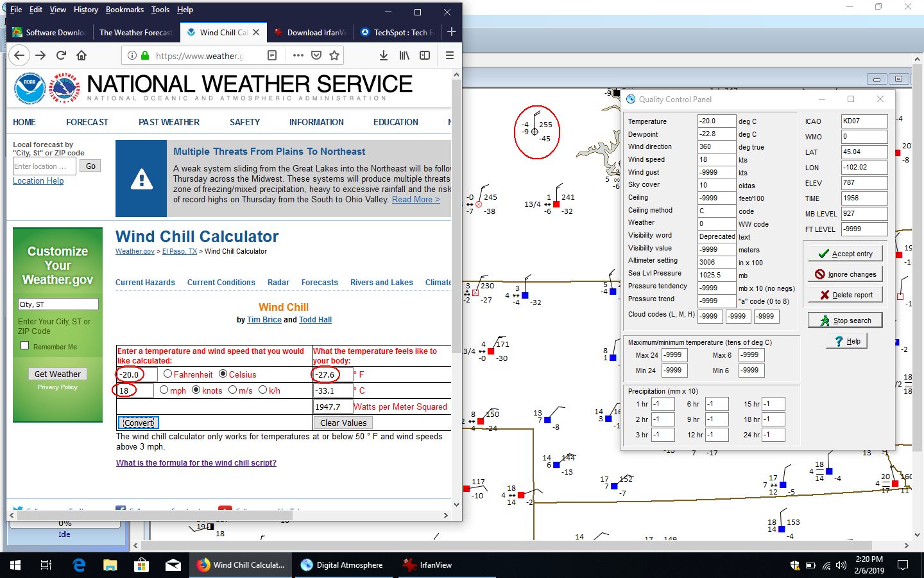This screenshot has height=578, width=924.
Task: Toggle reader view icon in address bar
Action: (x=272, y=55)
